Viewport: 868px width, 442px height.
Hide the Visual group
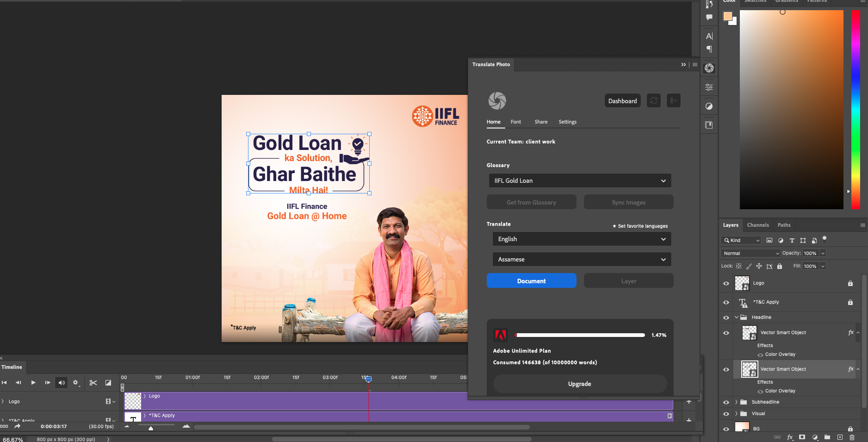coord(726,414)
